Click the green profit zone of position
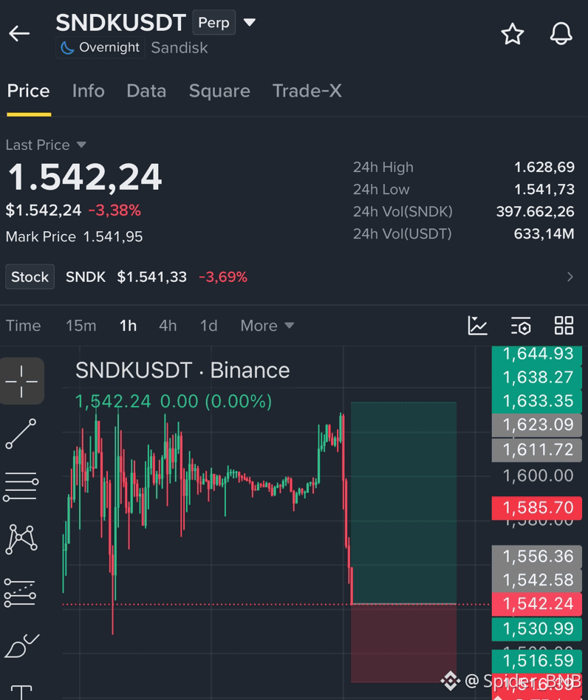 click(x=403, y=503)
